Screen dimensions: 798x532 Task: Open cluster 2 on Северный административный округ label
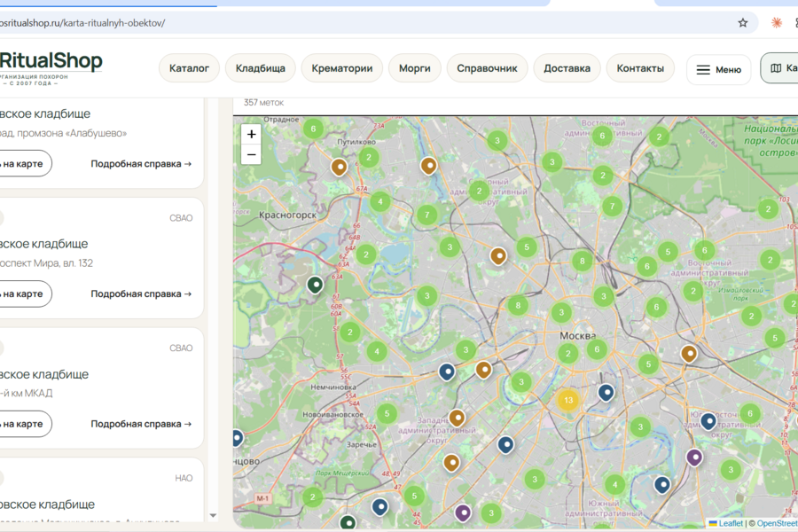pyautogui.click(x=479, y=192)
